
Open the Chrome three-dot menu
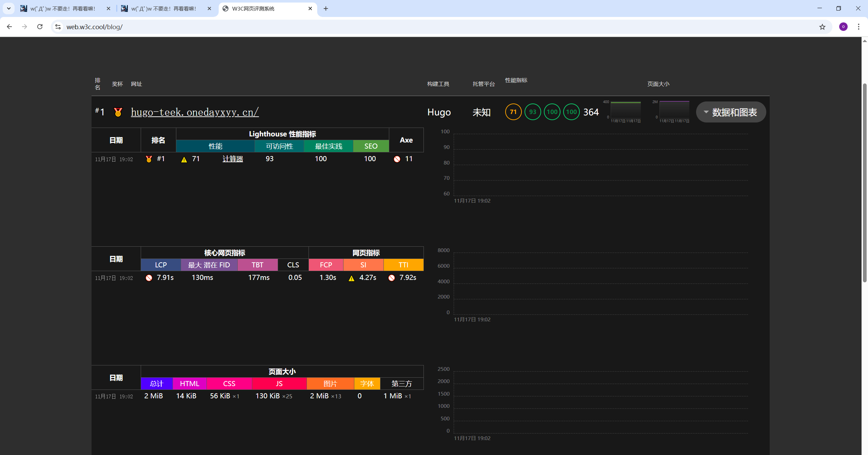point(859,27)
